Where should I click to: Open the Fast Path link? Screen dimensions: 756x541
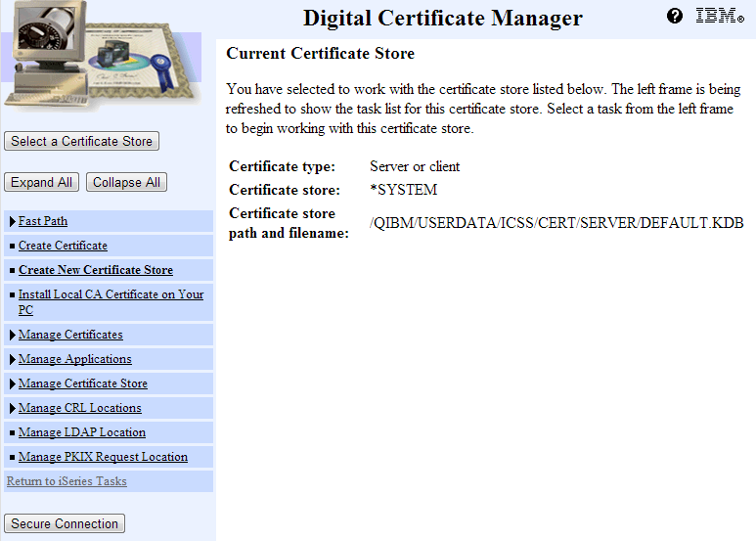point(43,221)
